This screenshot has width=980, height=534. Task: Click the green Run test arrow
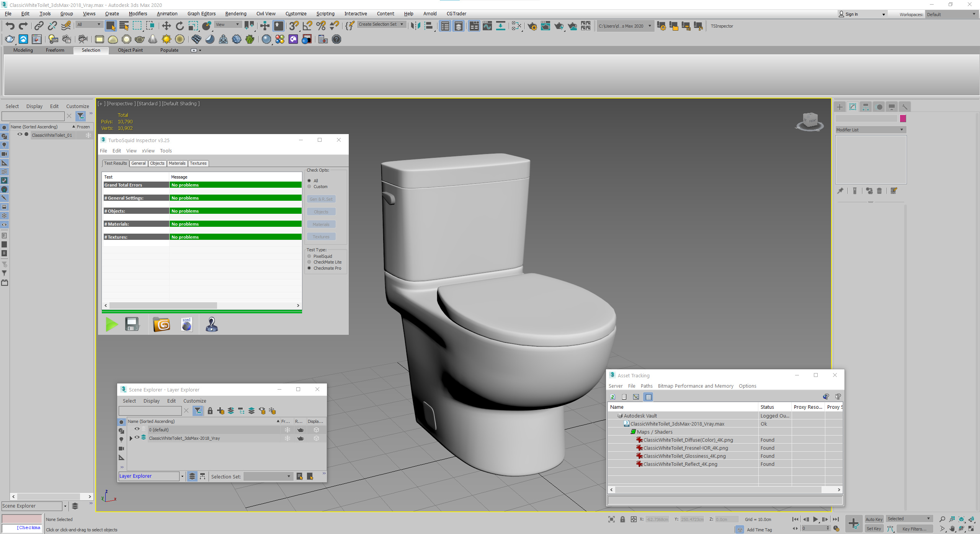[111, 324]
